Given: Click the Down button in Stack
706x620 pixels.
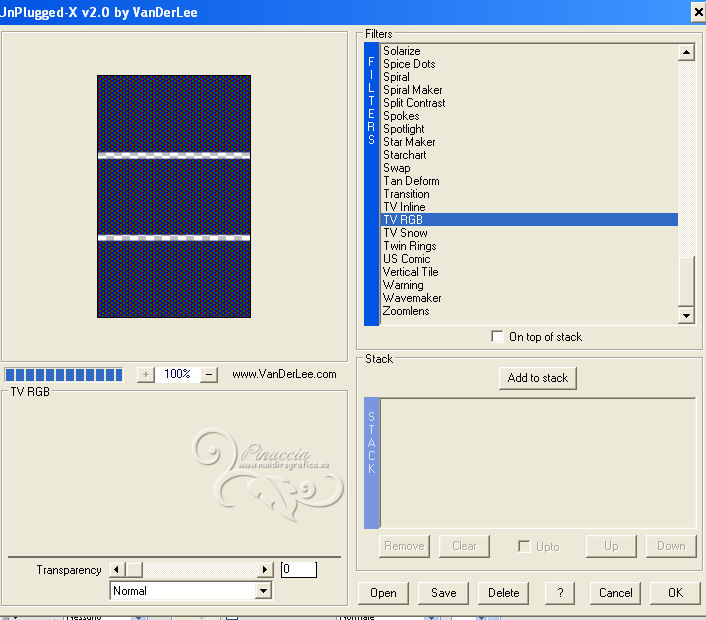Looking at the screenshot, I should pos(671,546).
